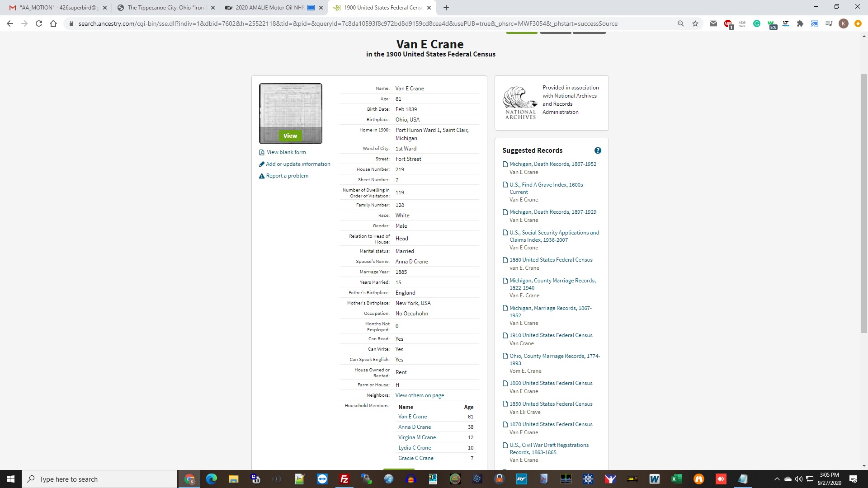Click the document icon beside View blank form
The image size is (868, 488).
(x=262, y=152)
